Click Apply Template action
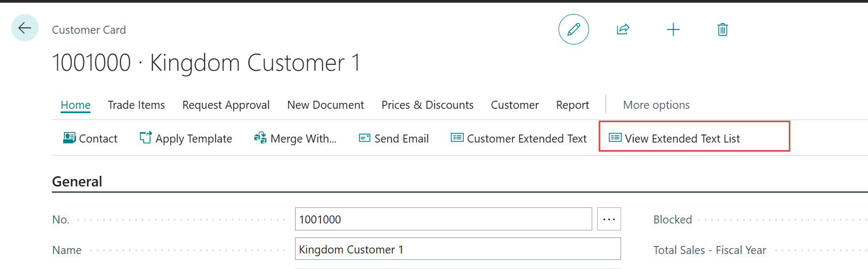This screenshot has height=269, width=868. click(186, 139)
